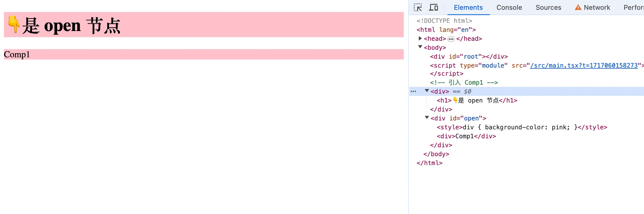The width and height of the screenshot is (644, 214).
Task: Click the three-dot actions beside selected div
Action: (x=413, y=91)
